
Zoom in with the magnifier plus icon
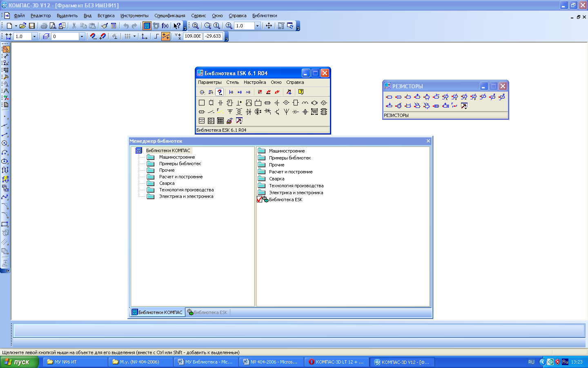[229, 26]
